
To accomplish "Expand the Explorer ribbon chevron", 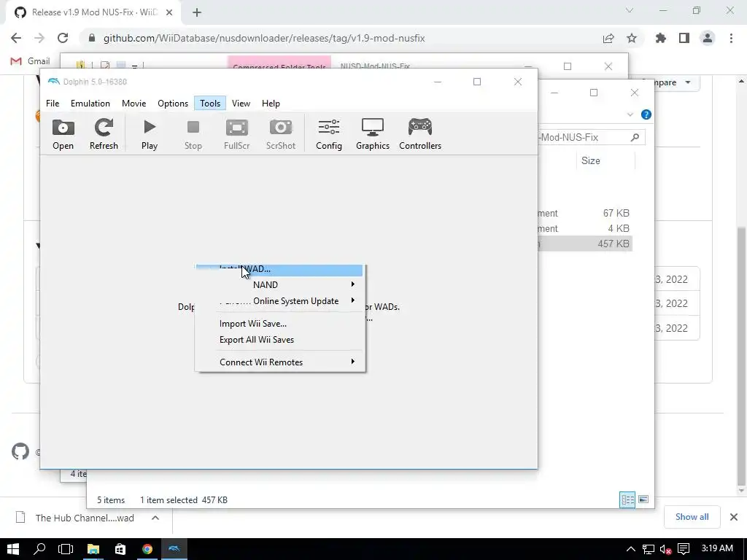I will [630, 114].
